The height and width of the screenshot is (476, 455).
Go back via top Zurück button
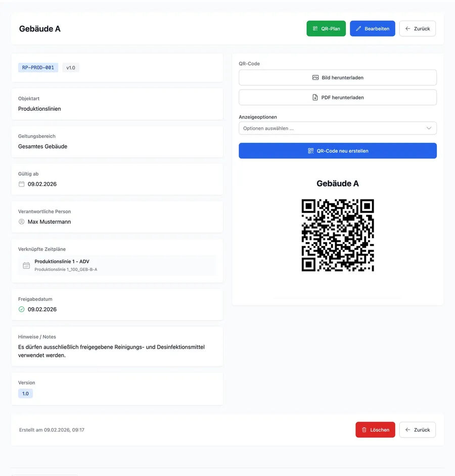point(418,28)
